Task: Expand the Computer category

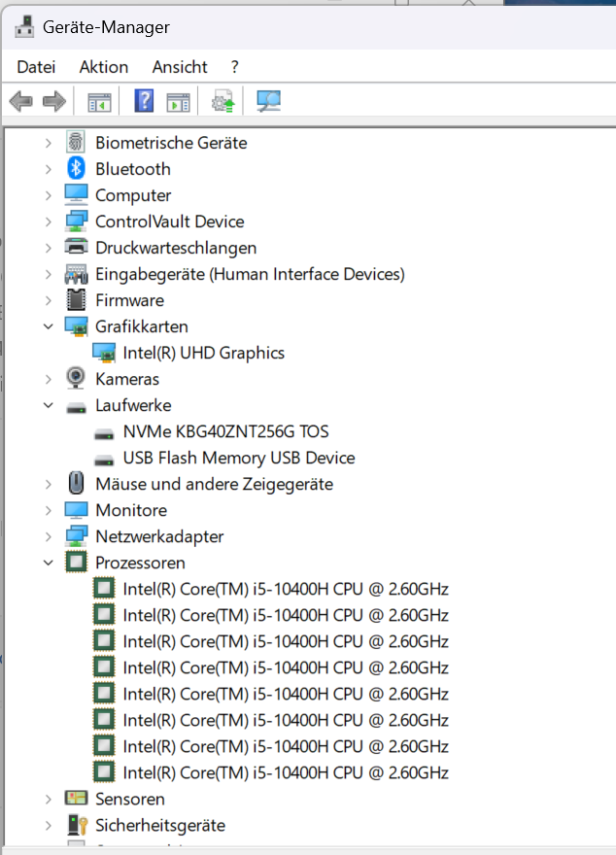Action: 49,195
